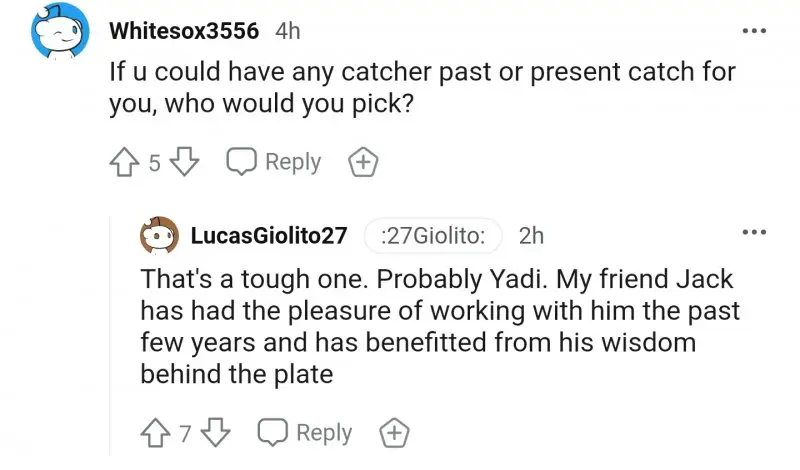Open more options for Whitesox3556's comment

coord(752,31)
